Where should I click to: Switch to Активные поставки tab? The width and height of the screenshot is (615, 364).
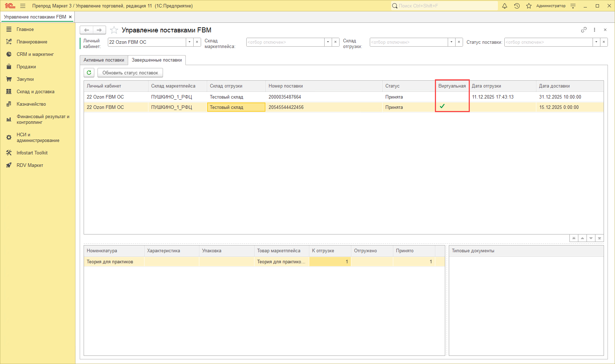(104, 60)
